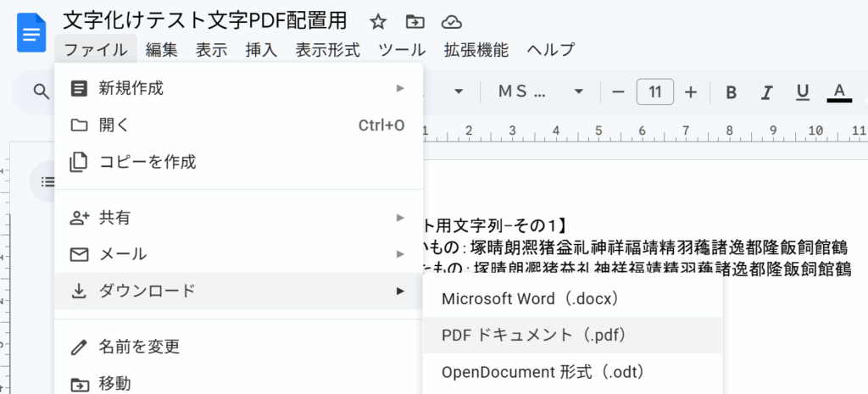
Task: Apply bold with the B icon
Action: [x=732, y=92]
